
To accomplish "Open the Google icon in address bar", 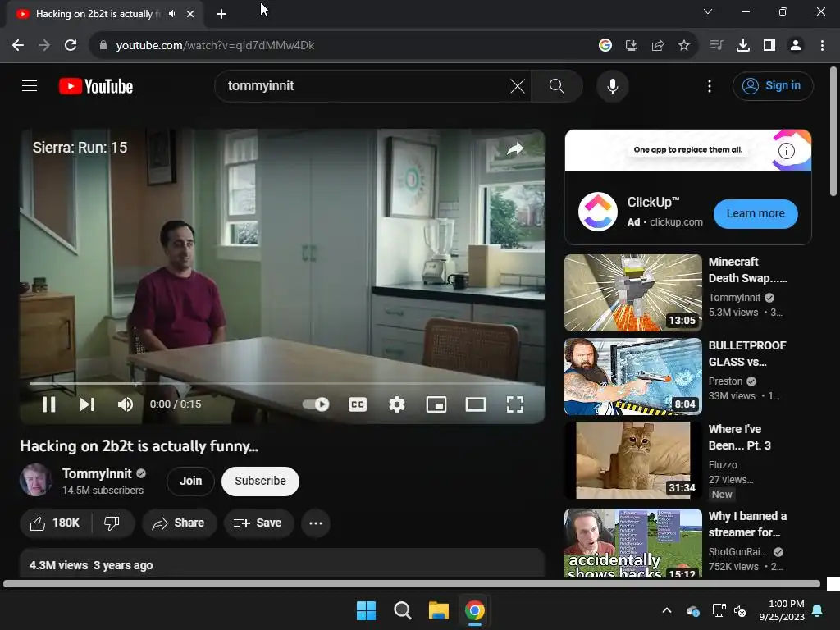I will coord(605,46).
